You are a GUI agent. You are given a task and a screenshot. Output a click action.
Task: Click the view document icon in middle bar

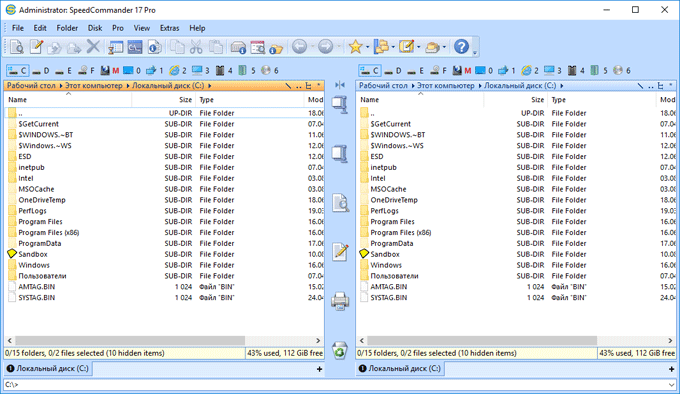click(340, 202)
